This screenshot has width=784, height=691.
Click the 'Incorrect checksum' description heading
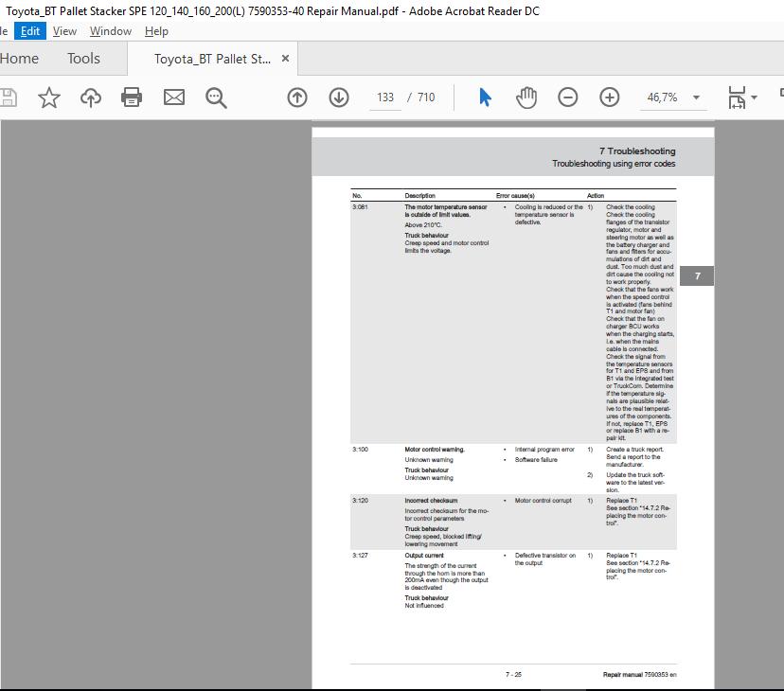431,501
